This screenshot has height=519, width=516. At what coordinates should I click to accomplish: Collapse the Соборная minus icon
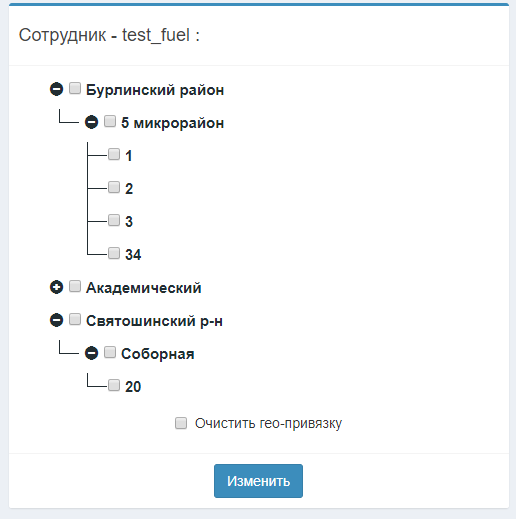click(91, 353)
